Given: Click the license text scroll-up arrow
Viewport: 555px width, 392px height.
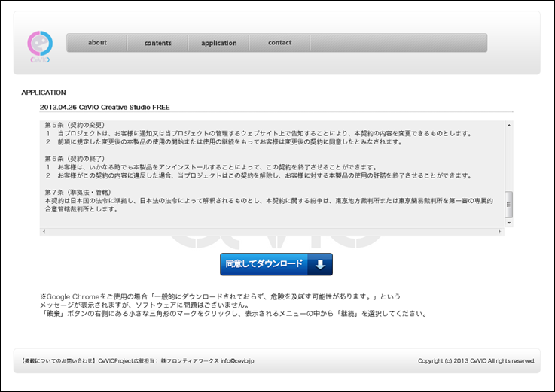Looking at the screenshot, I should click(x=509, y=125).
